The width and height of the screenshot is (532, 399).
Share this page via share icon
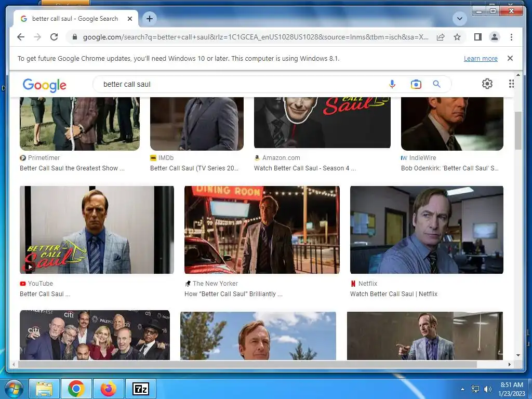pyautogui.click(x=441, y=37)
